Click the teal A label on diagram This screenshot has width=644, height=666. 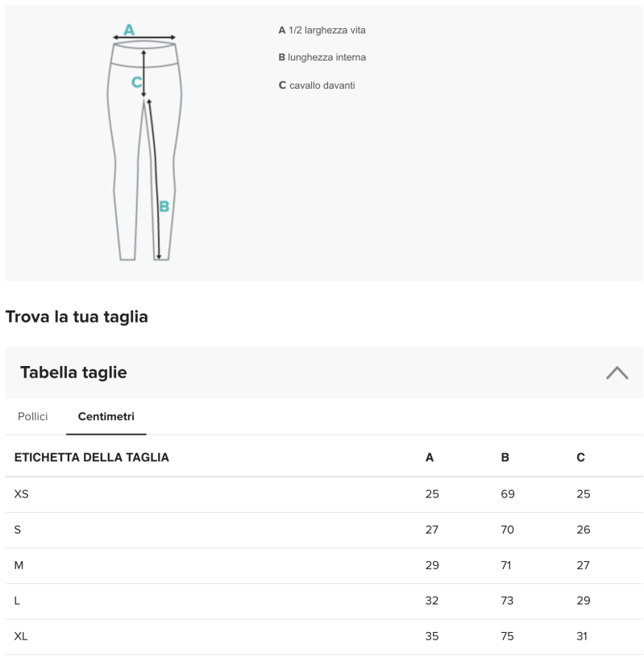click(x=129, y=30)
